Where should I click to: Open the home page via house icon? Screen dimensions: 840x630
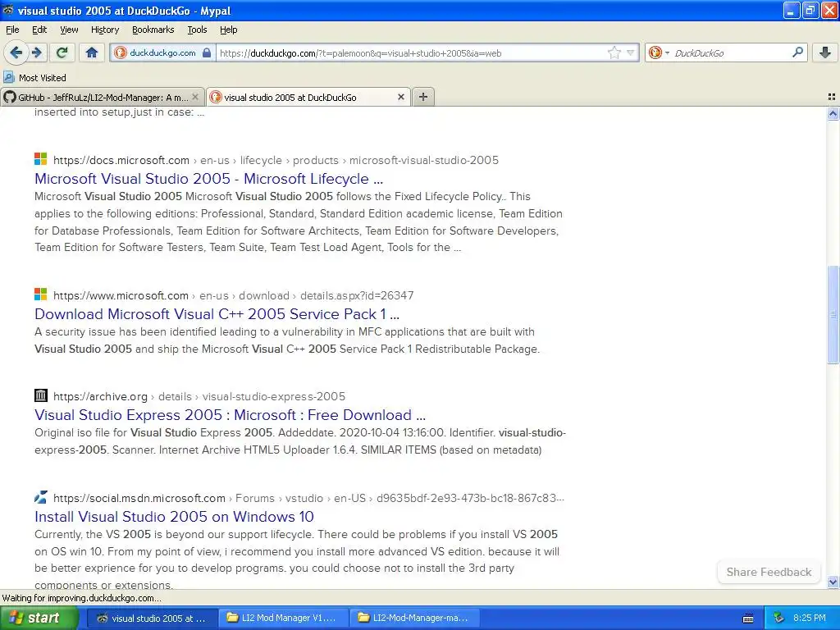tap(92, 52)
